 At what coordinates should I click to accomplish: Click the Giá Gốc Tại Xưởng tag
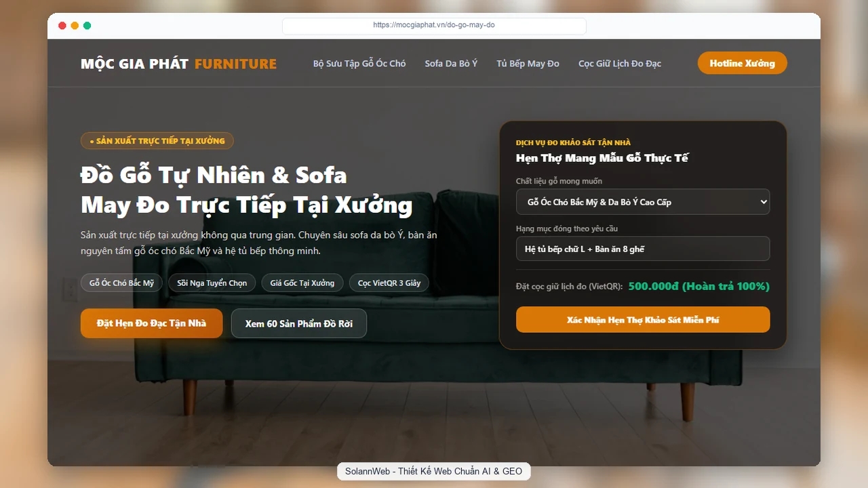point(302,283)
